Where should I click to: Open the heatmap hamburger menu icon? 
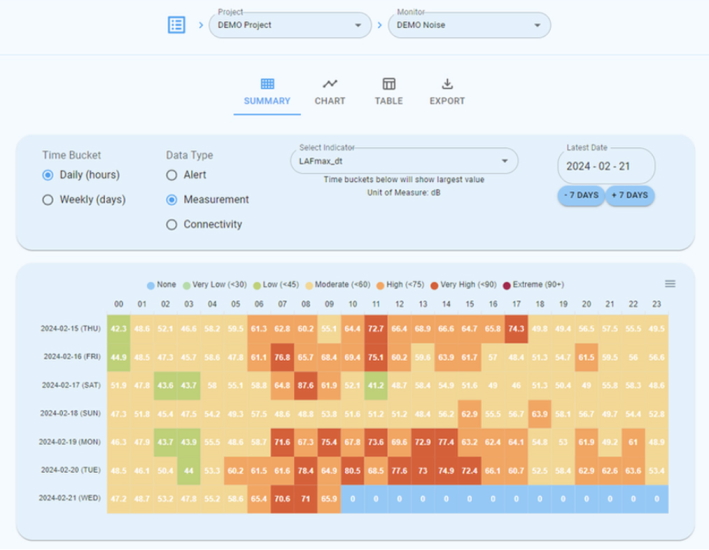(670, 284)
